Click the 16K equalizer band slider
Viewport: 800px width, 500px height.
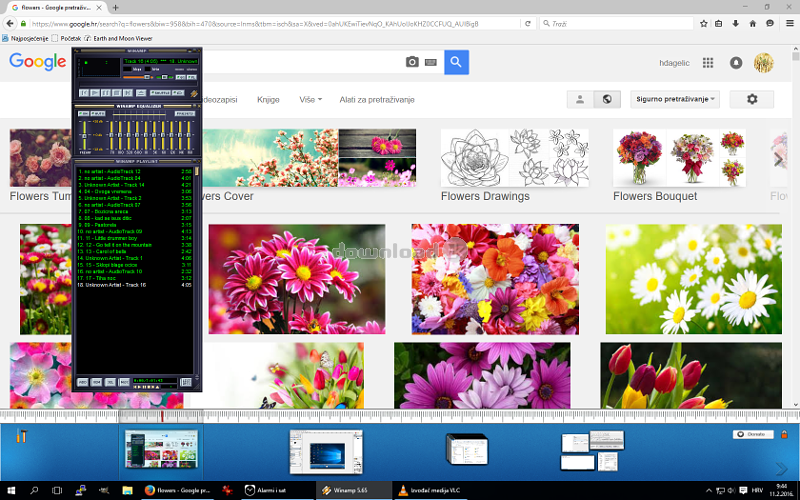click(x=189, y=135)
